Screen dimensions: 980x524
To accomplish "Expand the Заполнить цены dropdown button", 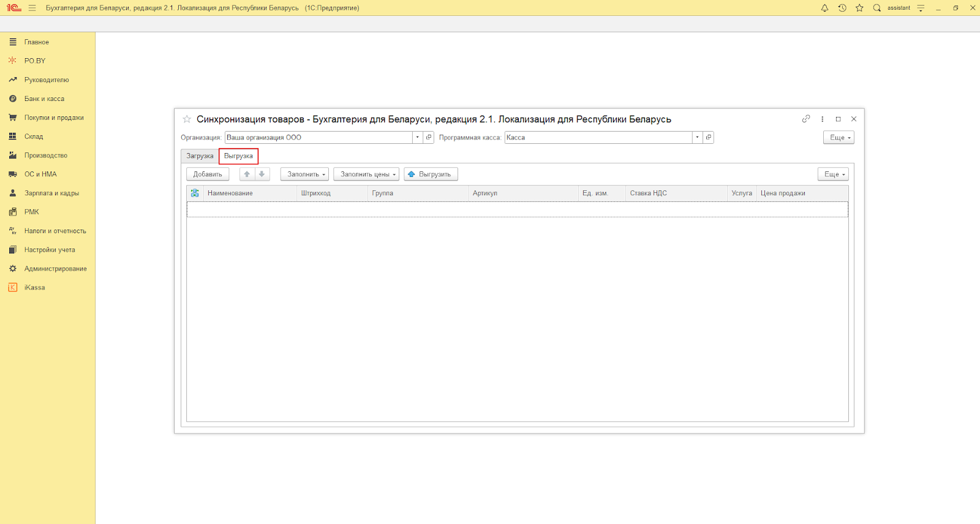I will pos(366,174).
